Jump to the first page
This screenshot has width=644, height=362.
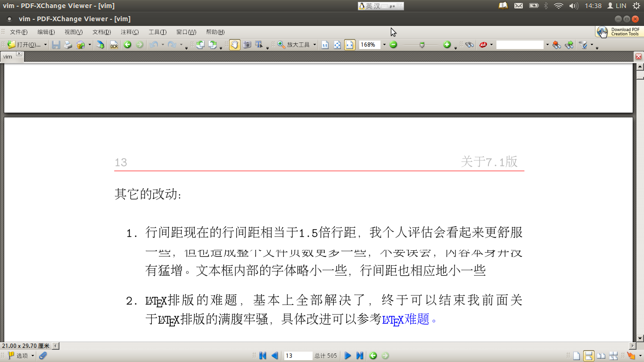click(x=263, y=355)
